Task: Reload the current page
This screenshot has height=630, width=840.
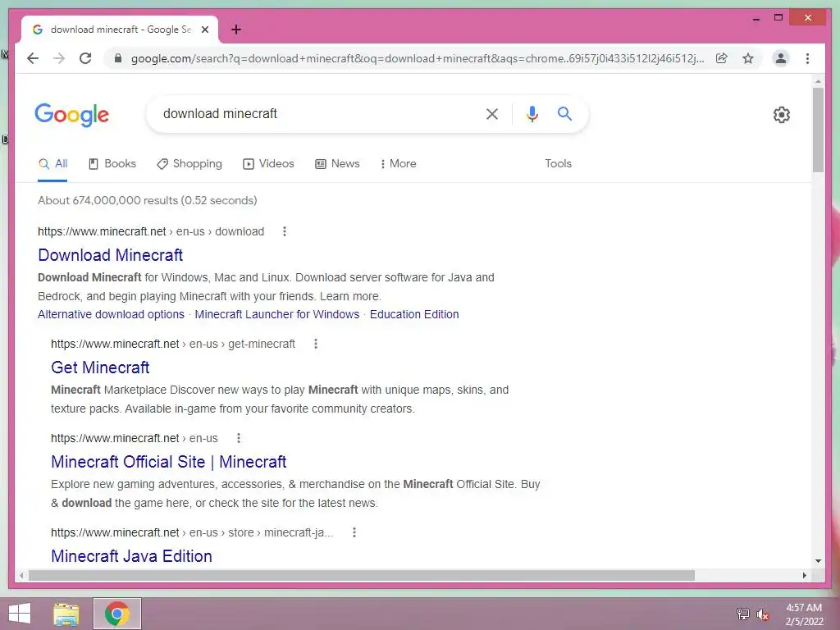Action: tap(85, 58)
